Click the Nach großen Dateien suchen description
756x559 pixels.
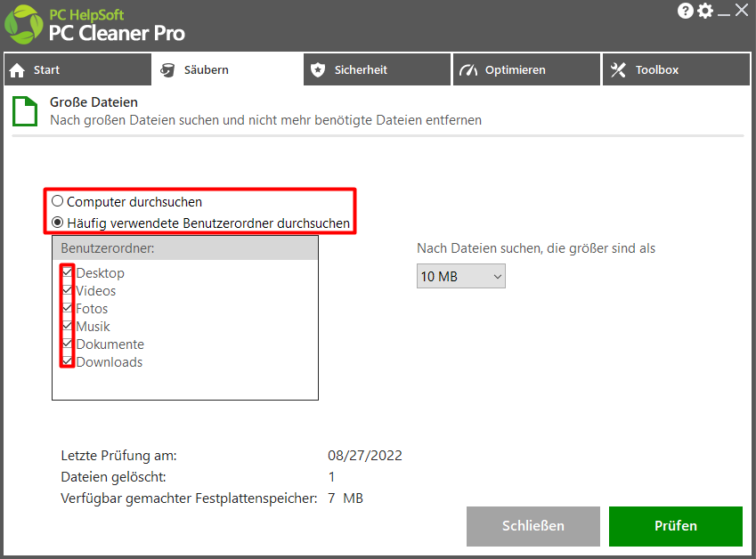pyautogui.click(x=265, y=120)
